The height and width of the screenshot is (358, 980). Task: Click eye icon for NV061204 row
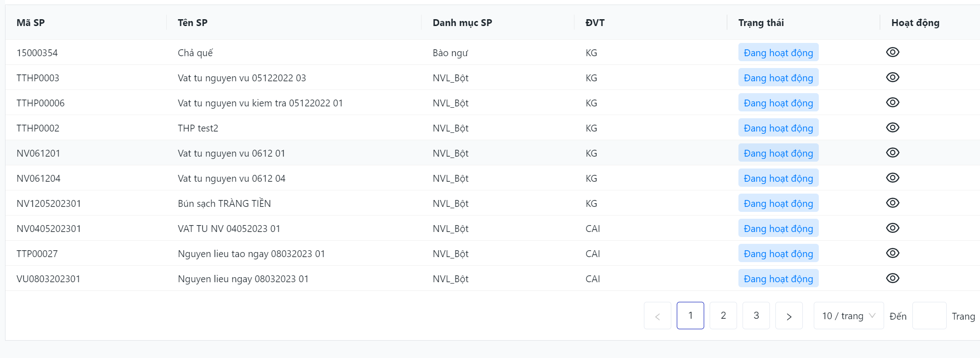point(892,178)
